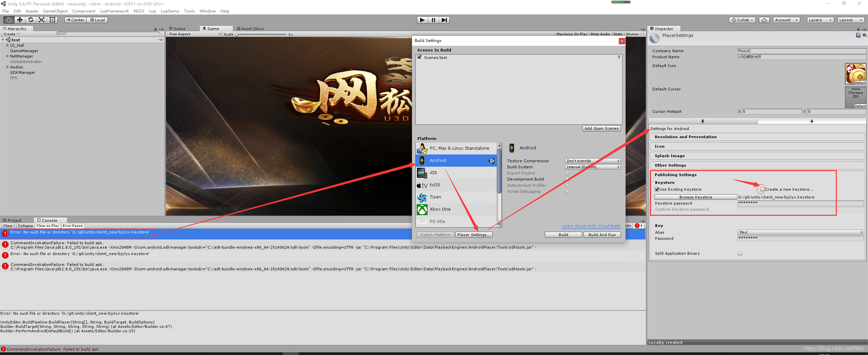Select the tvOS platform
Image resolution: width=868 pixels, height=355 pixels.
456,185
